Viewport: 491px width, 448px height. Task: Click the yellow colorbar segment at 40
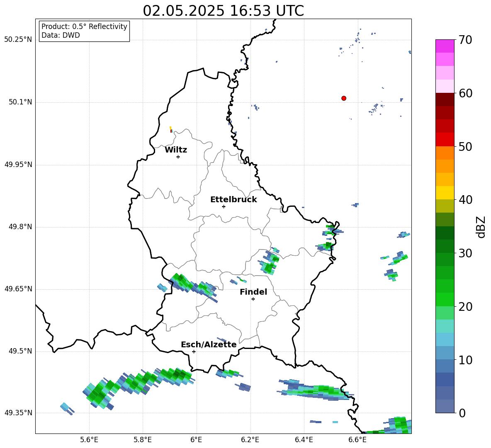pyautogui.click(x=445, y=193)
